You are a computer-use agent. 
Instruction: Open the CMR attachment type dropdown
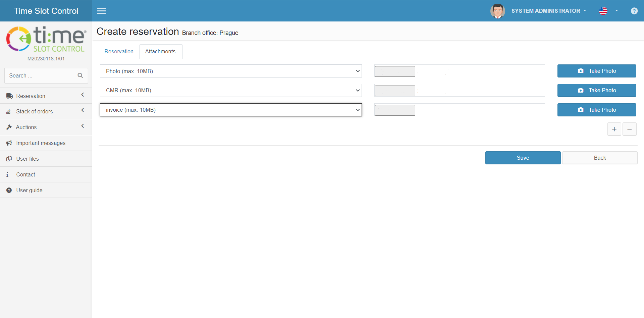231,91
